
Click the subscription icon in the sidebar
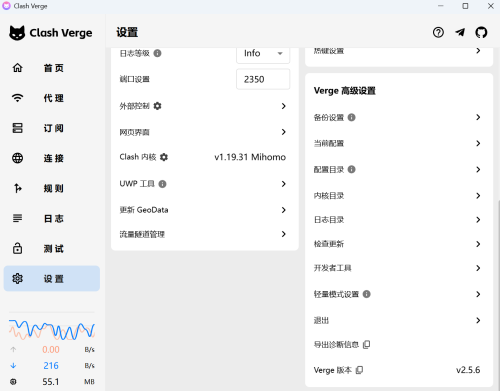coord(17,128)
